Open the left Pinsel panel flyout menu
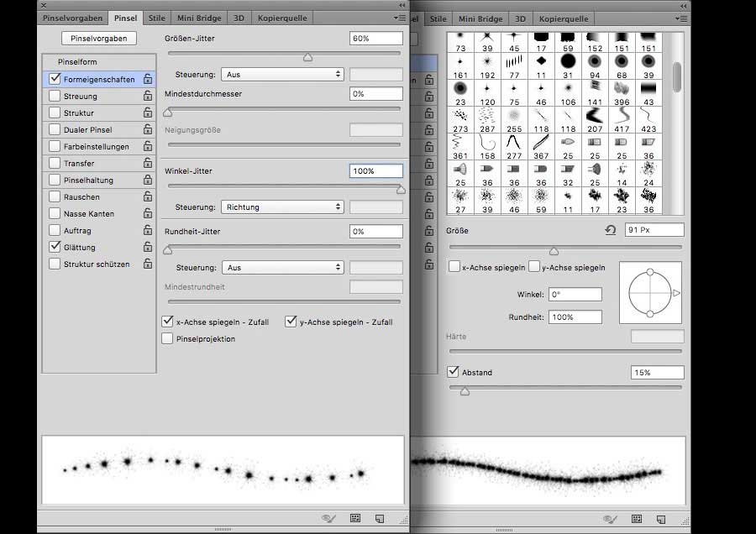Image resolution: width=756 pixels, height=534 pixels. click(x=397, y=17)
